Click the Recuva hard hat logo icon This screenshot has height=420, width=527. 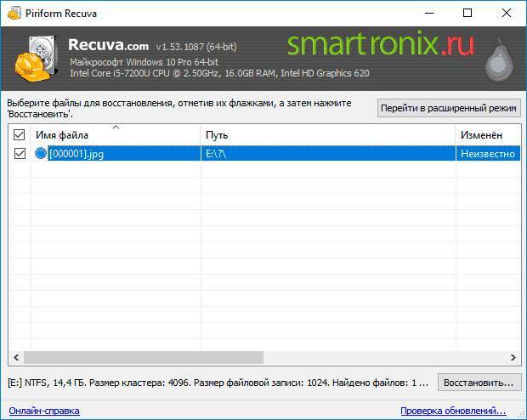pyautogui.click(x=37, y=59)
